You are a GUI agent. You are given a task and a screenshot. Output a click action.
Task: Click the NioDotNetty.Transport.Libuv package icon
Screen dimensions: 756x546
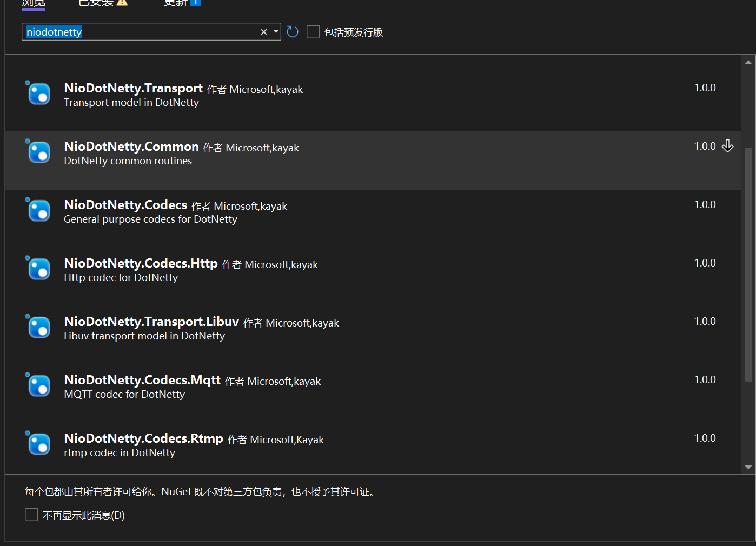tap(39, 327)
